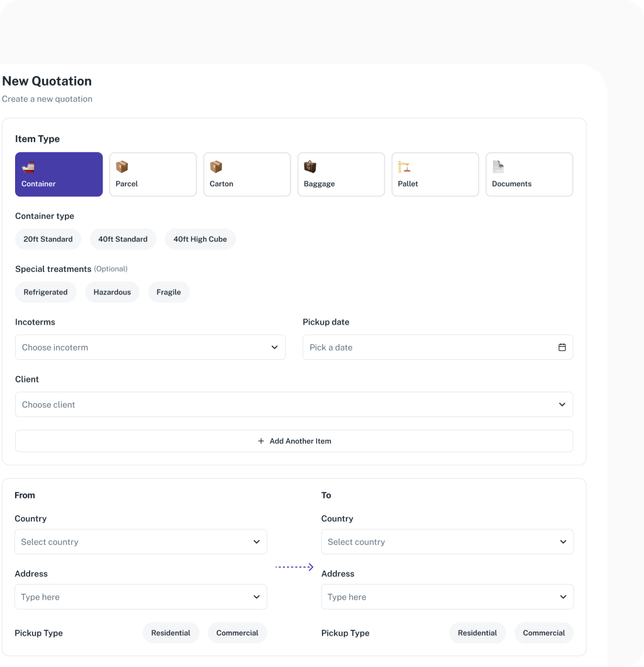Click the dashed arrow between From and To

[x=294, y=566]
